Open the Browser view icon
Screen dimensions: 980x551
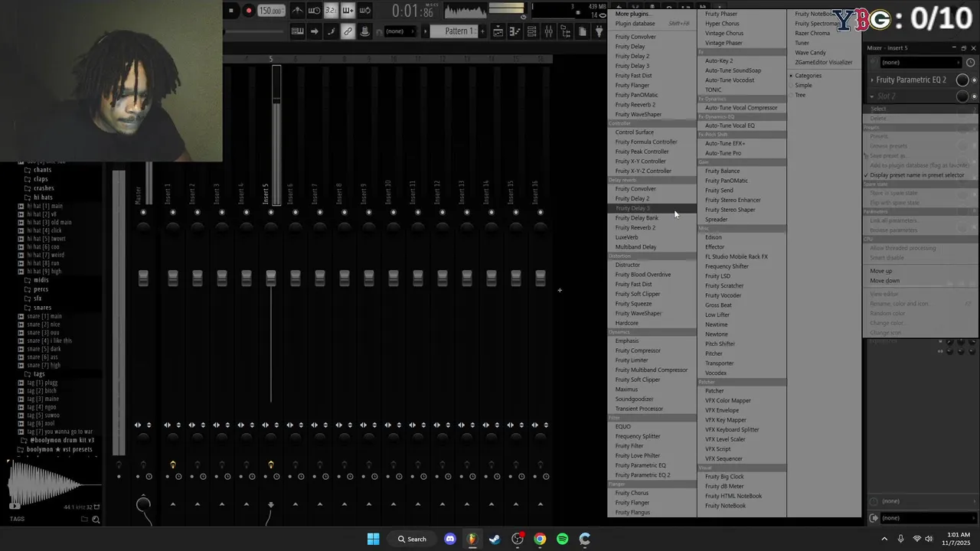pos(566,31)
